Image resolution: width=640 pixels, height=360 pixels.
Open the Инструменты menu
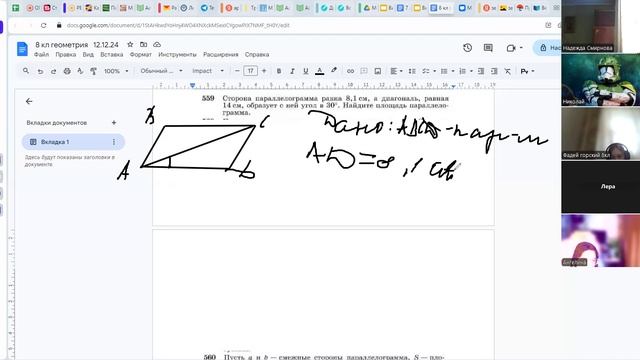tap(177, 54)
